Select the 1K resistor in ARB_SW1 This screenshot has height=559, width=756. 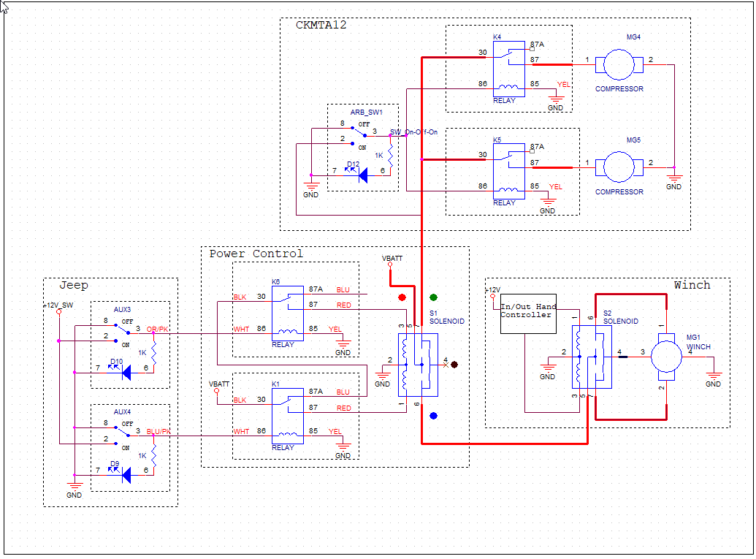click(x=391, y=156)
